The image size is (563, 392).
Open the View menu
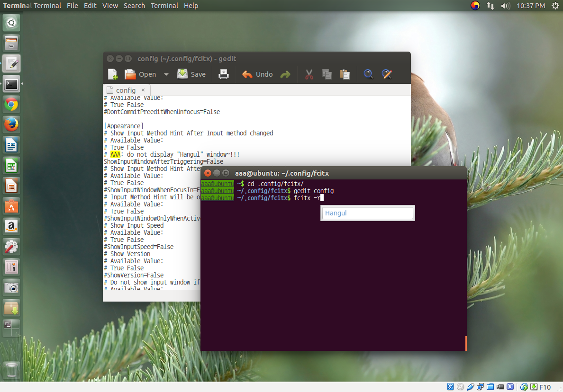110,6
